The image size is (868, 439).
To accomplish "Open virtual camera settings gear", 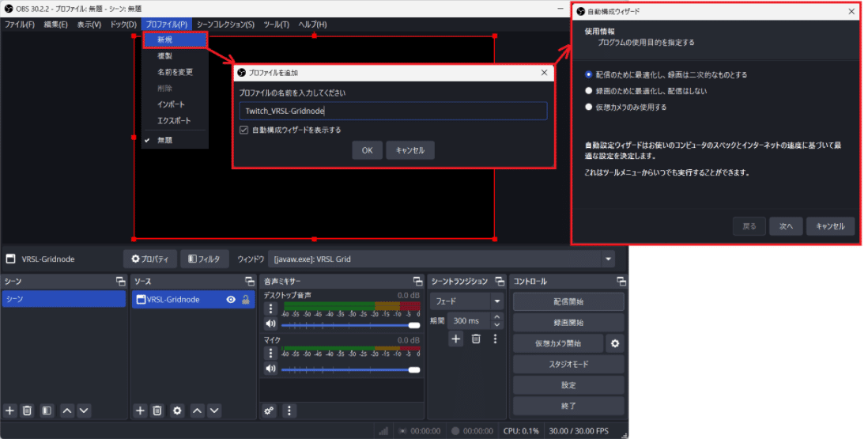I will point(615,344).
